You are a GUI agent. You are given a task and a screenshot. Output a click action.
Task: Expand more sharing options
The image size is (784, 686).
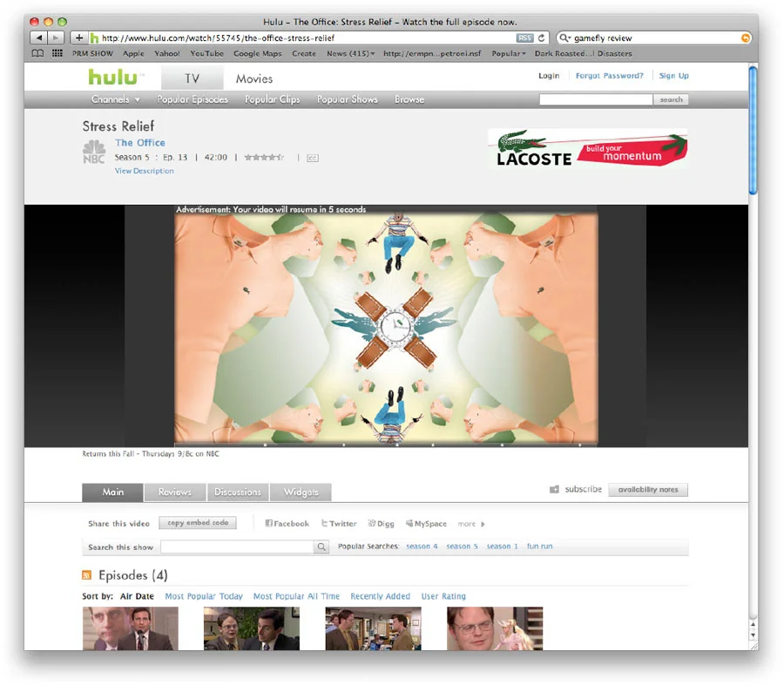point(471,524)
